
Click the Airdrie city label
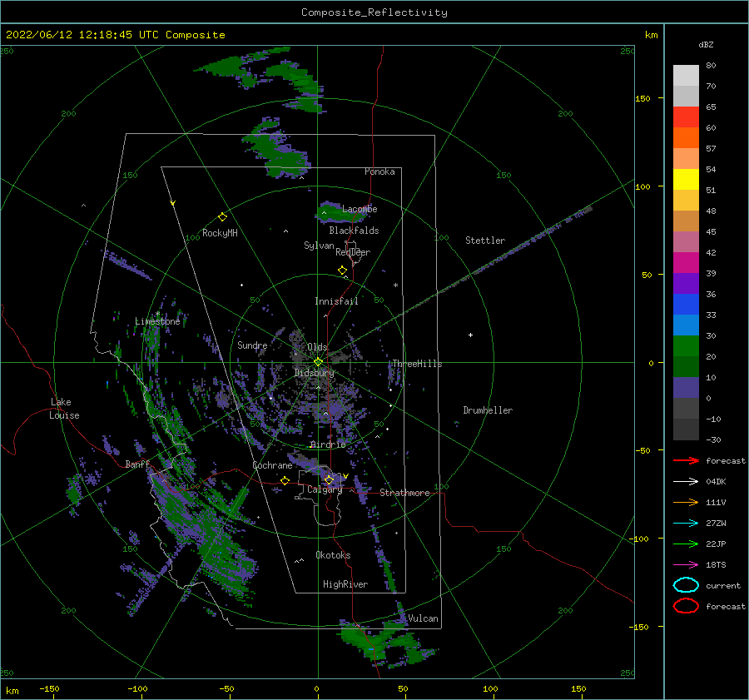click(328, 444)
